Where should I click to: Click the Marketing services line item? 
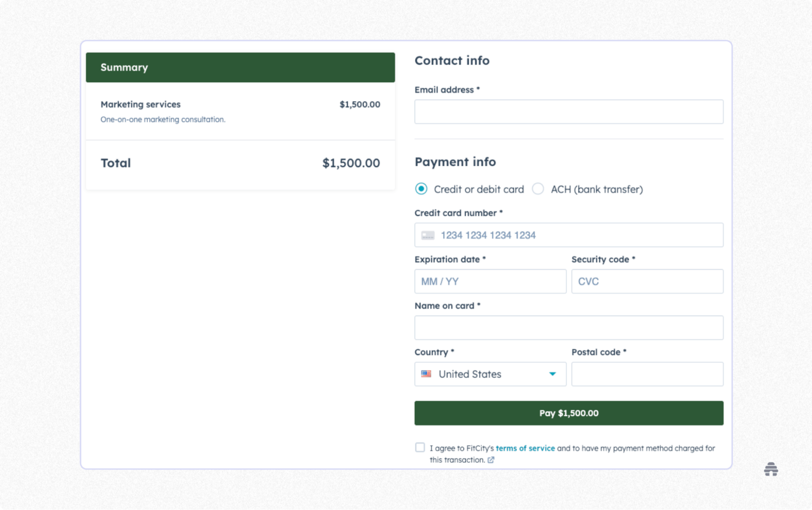tap(140, 104)
